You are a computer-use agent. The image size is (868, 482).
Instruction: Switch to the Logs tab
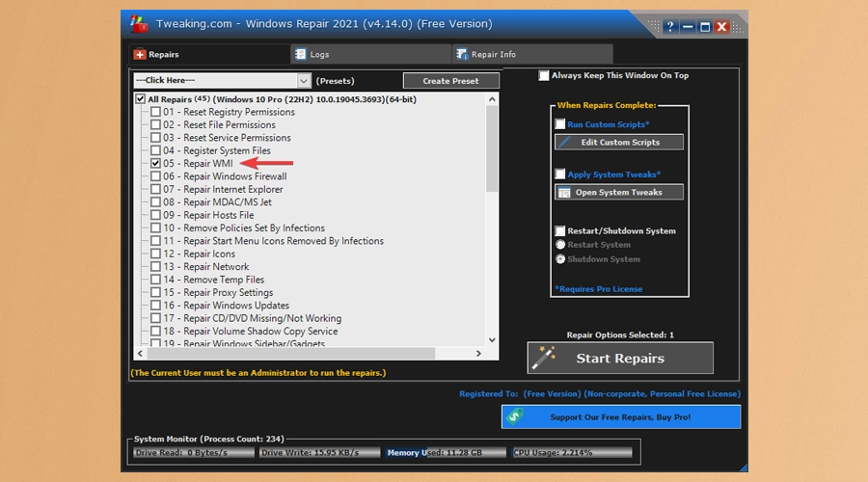click(x=371, y=54)
